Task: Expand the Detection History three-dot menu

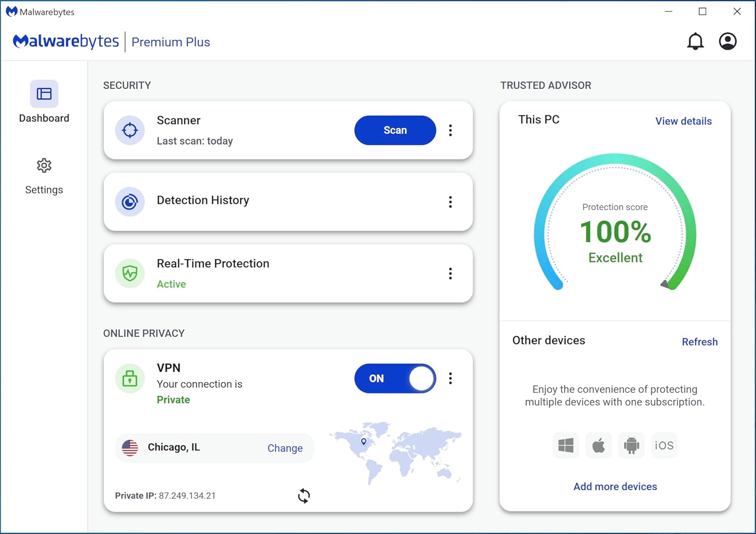Action: click(x=450, y=202)
